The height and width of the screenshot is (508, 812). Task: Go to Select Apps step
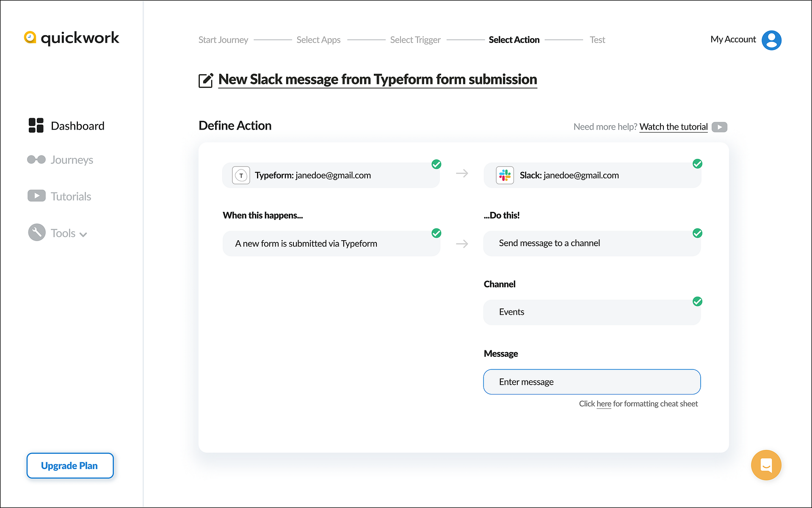(318, 40)
